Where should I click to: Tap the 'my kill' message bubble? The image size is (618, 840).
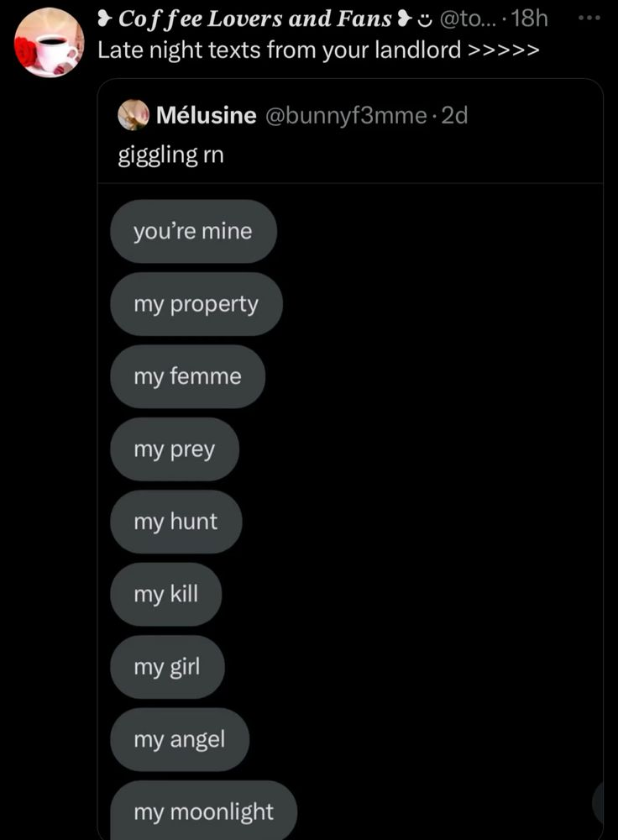(166, 594)
